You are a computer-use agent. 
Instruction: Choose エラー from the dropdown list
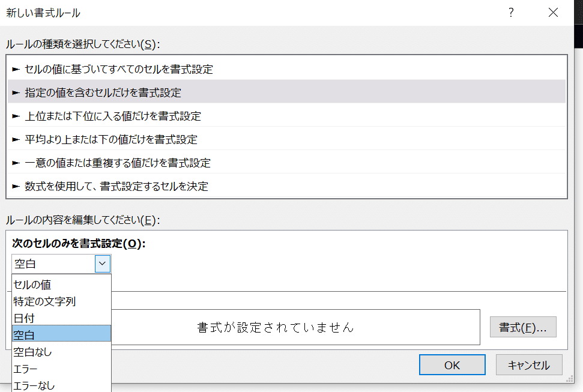coord(61,369)
